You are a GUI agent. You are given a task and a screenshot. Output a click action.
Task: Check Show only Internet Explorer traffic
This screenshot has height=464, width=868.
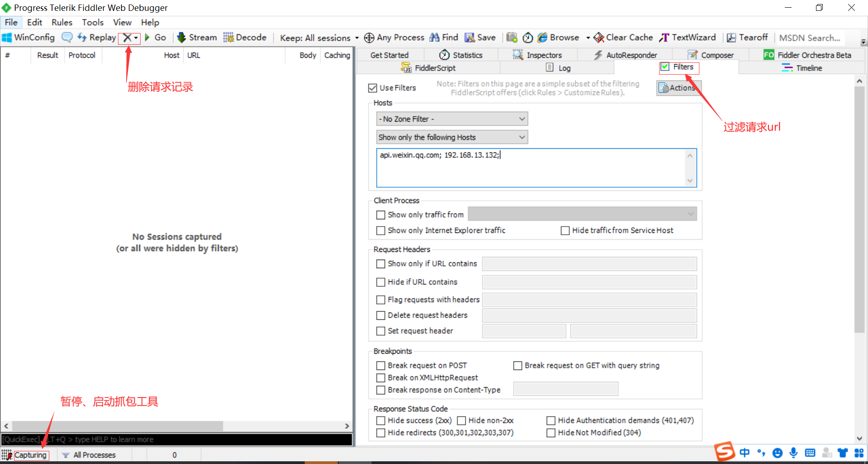pos(381,231)
